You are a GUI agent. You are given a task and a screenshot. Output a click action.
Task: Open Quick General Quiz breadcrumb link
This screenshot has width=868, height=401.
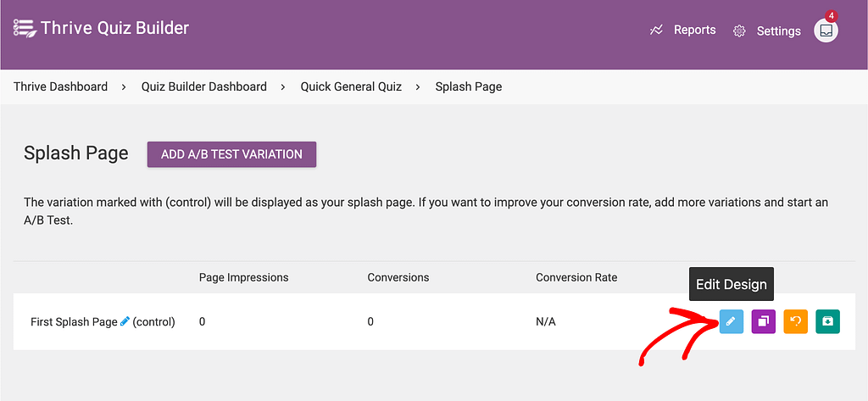pos(351,86)
